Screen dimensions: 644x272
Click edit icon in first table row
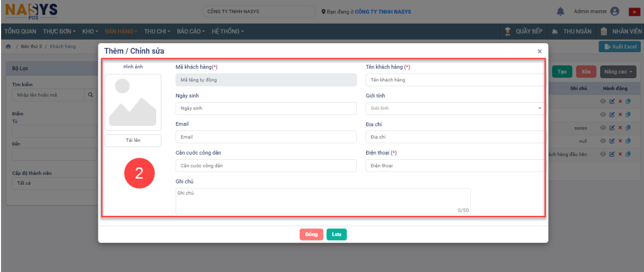(612, 101)
